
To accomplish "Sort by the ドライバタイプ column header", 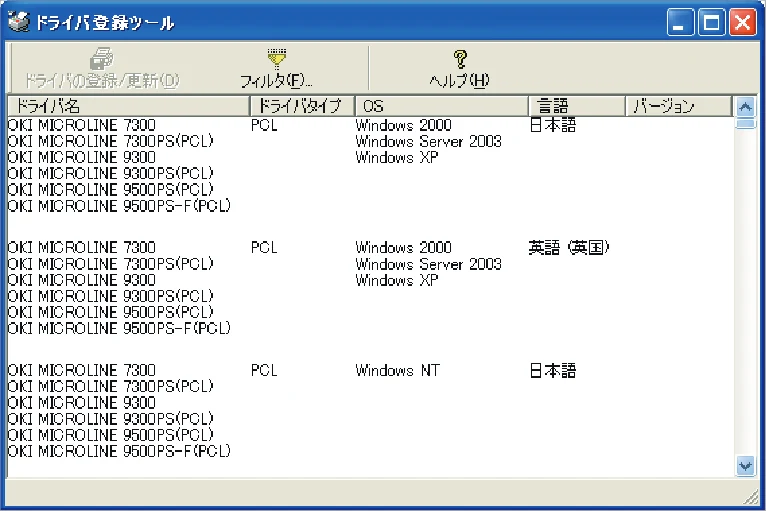I will [x=302, y=106].
